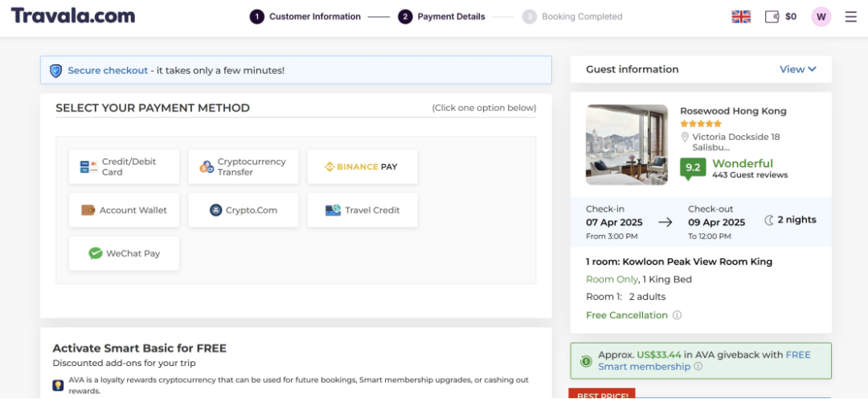Image resolution: width=868 pixels, height=399 pixels.
Task: Select Account Wallet payment option
Action: (124, 210)
